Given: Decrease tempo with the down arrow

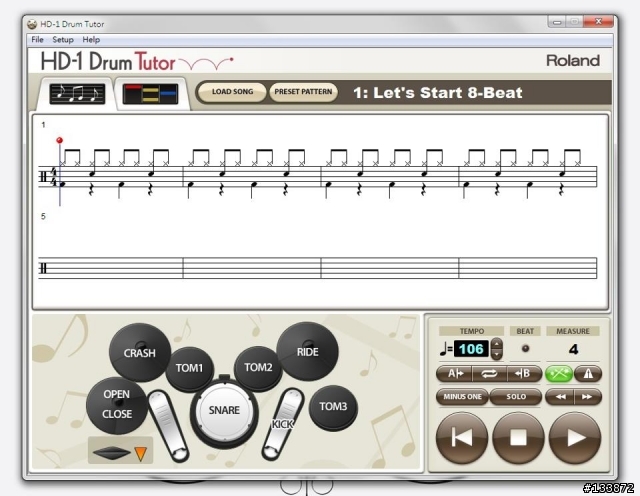Looking at the screenshot, I should coord(496,354).
